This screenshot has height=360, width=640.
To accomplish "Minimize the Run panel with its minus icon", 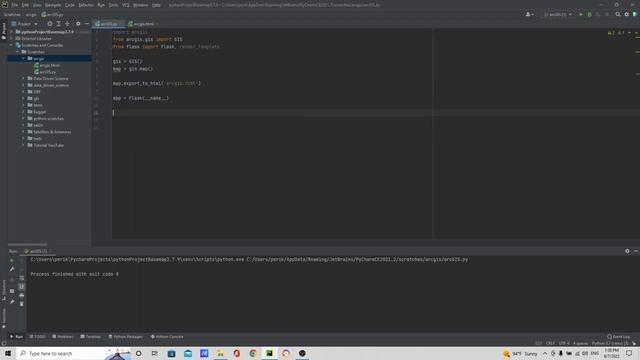I will point(636,251).
